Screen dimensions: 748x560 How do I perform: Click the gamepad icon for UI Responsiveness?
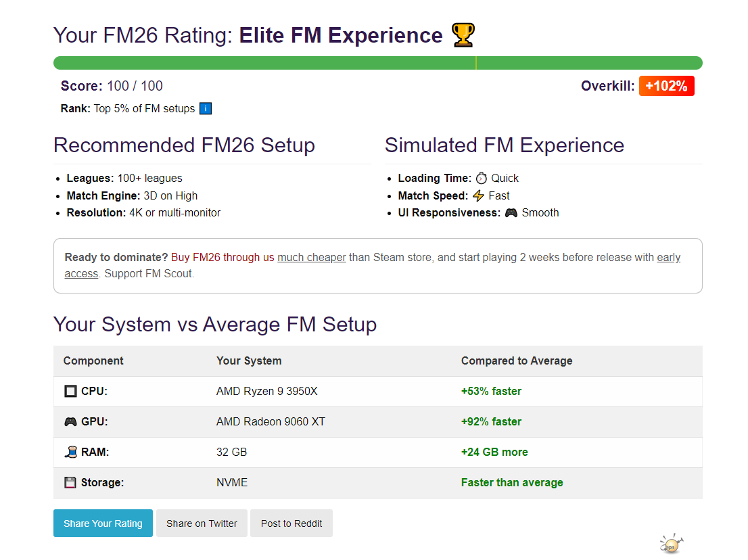tap(511, 213)
